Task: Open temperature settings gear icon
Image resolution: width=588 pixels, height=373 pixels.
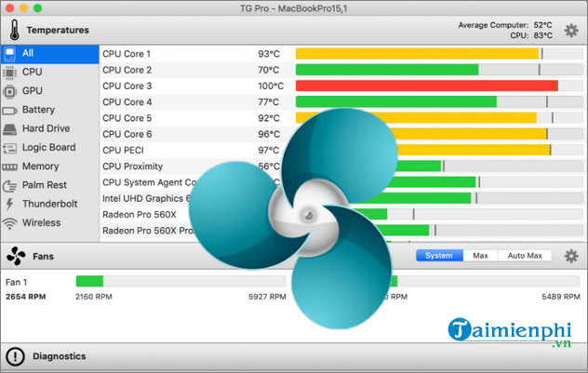Action: click(571, 30)
